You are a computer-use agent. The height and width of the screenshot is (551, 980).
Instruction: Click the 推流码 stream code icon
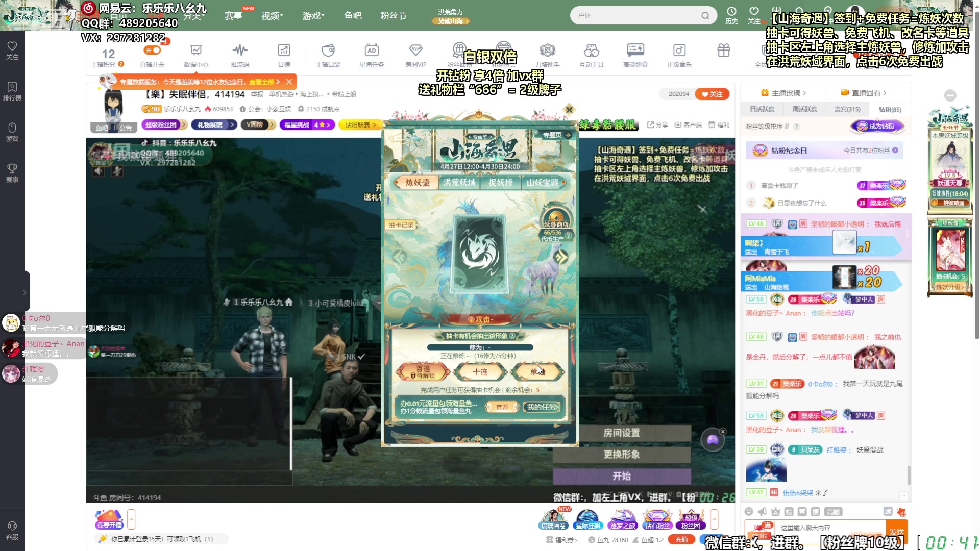tap(240, 55)
